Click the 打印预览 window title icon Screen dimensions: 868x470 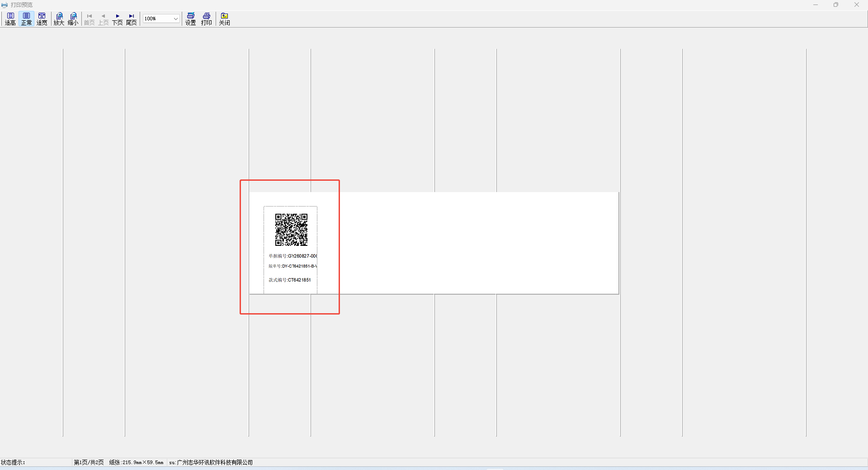pos(5,5)
